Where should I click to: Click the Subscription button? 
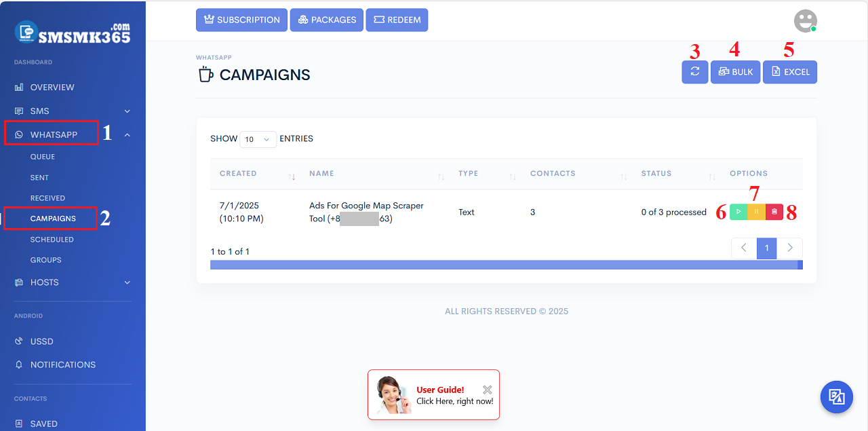tap(241, 20)
